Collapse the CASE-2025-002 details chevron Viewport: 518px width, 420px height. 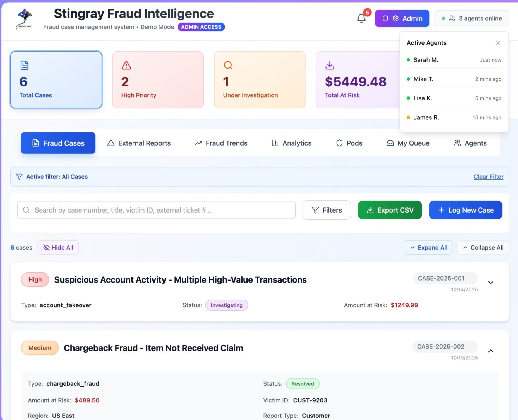(x=491, y=351)
